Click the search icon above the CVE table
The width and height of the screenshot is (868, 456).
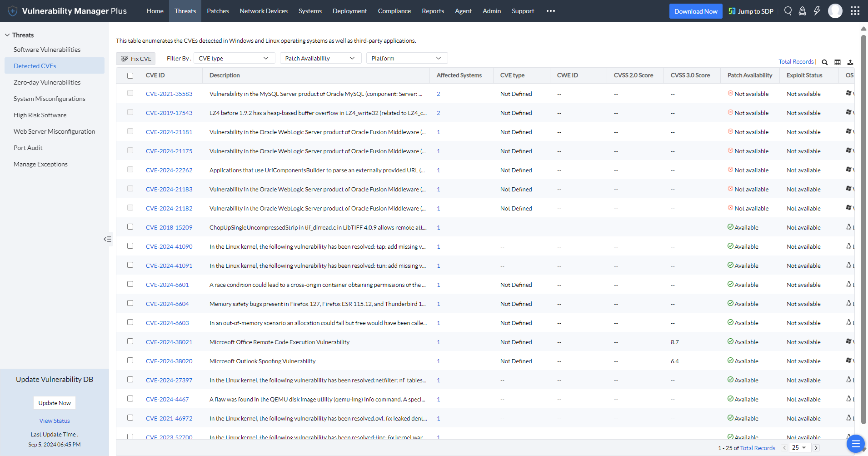point(824,62)
